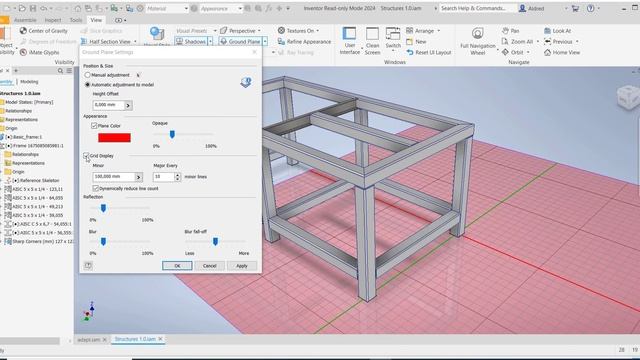The image size is (640, 360).
Task: Open the Tools ribbon tab
Action: (76, 20)
